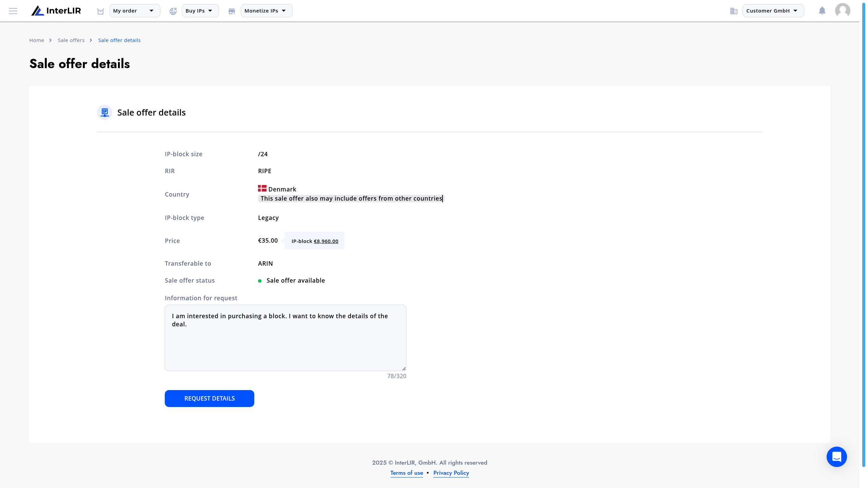Open the live chat widget
Viewport: 868px width, 488px height.
836,457
